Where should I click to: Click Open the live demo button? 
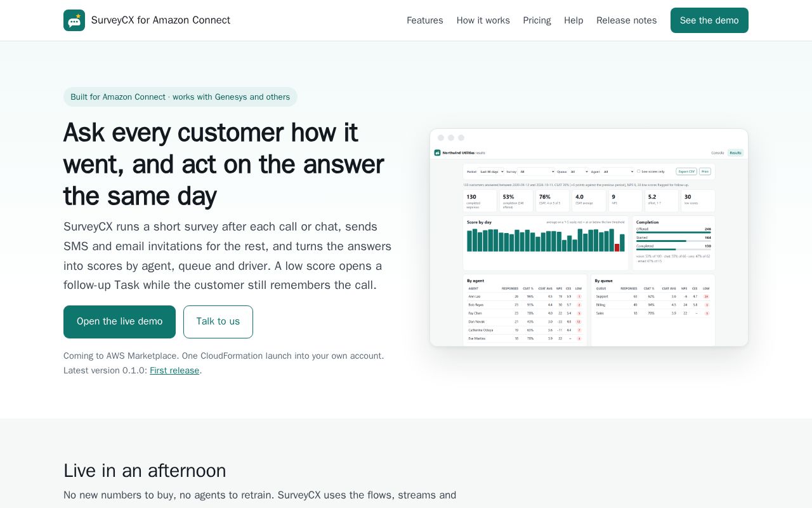[x=119, y=322]
